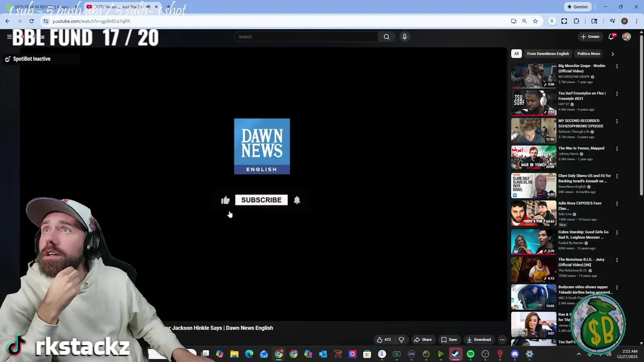644x362 pixels.
Task: Click the Gemini button in Chrome
Action: point(577,7)
